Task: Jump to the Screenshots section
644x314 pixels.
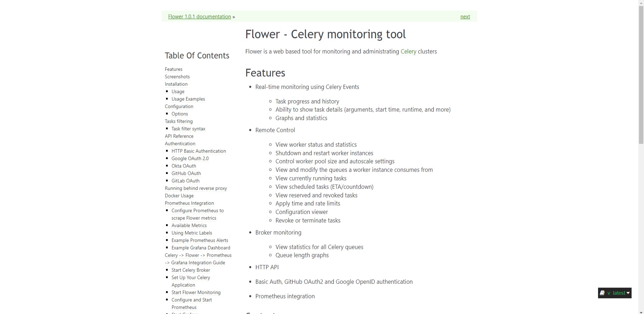Action: coord(177,77)
